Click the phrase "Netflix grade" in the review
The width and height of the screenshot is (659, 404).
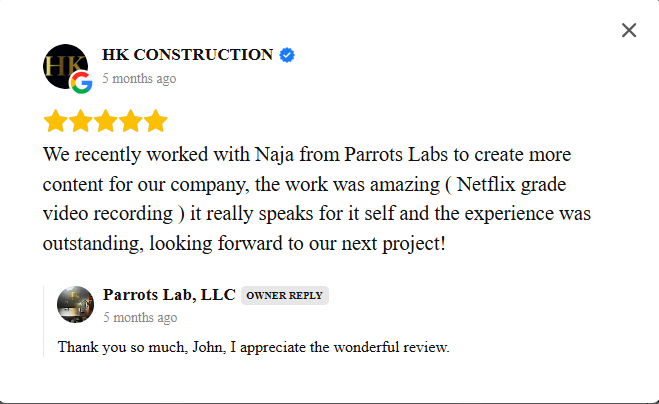coord(538,185)
